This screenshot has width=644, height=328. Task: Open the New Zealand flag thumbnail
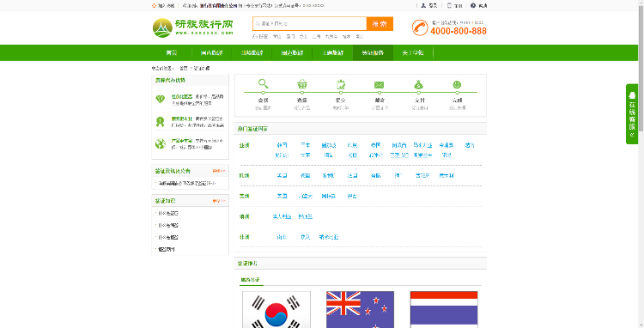[360, 309]
